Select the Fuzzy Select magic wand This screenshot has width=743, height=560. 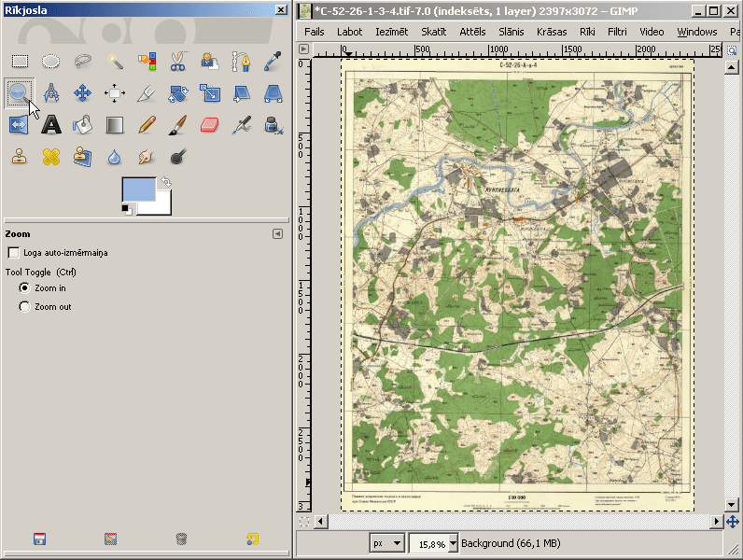[x=114, y=61]
